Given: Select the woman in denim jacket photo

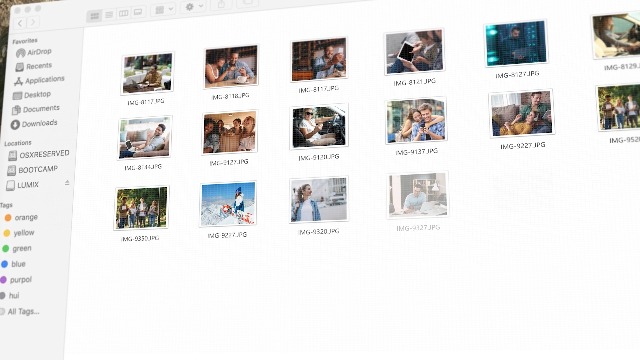Looking at the screenshot, I should (x=319, y=200).
